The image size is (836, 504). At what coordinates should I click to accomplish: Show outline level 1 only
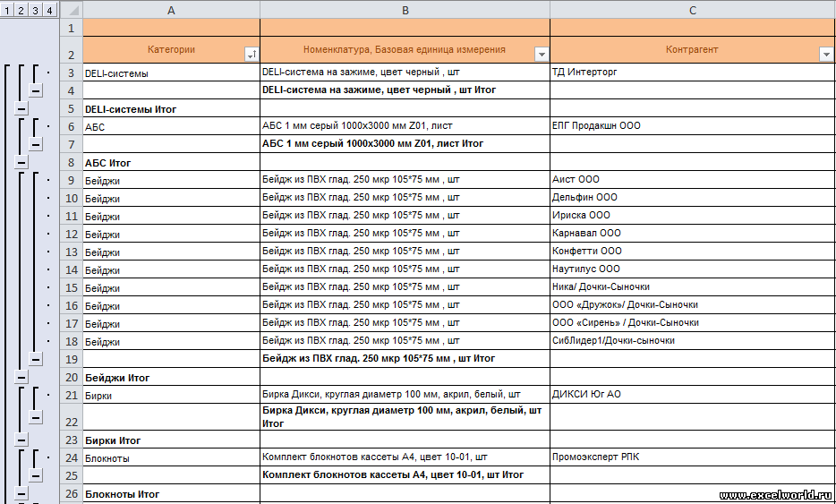click(x=6, y=10)
